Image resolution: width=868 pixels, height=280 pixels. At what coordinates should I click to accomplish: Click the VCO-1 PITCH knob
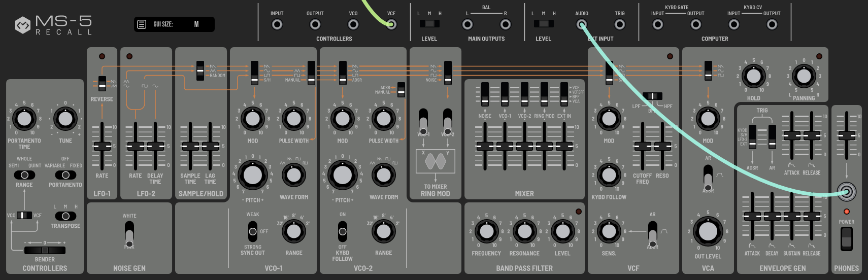tap(253, 176)
